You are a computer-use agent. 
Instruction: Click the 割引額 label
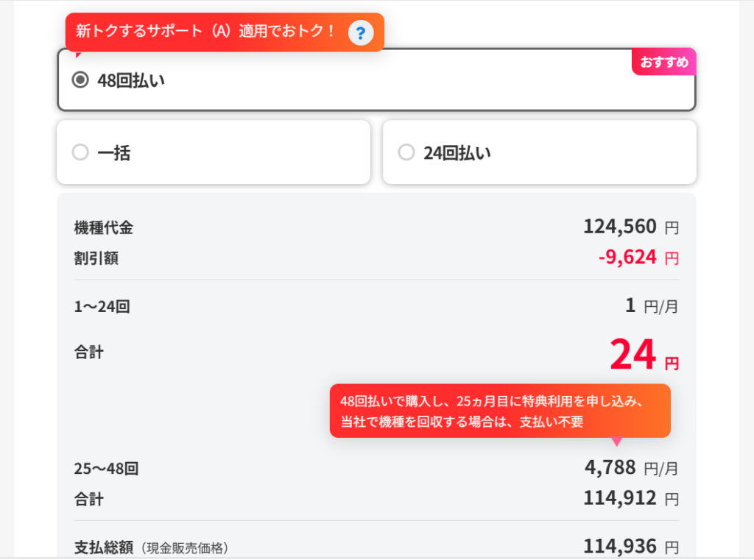[96, 258]
